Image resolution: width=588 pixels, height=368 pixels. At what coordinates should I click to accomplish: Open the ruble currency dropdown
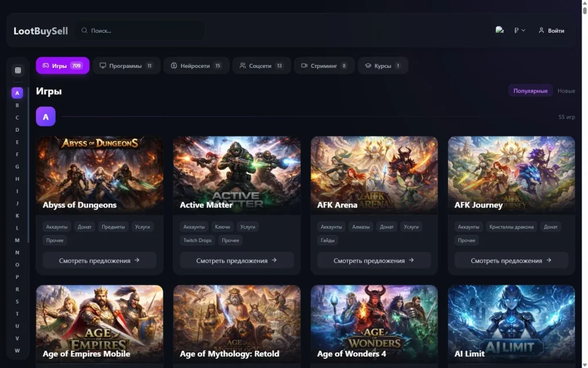[x=520, y=30]
